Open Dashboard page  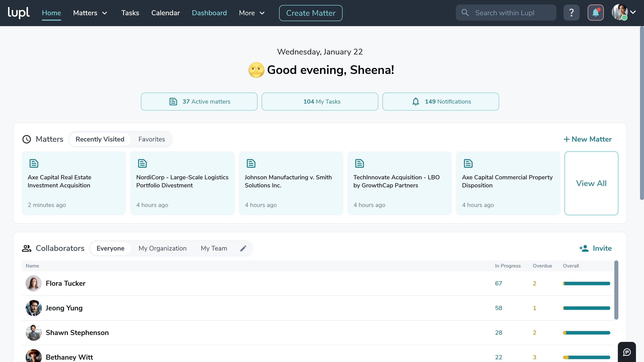click(x=209, y=13)
